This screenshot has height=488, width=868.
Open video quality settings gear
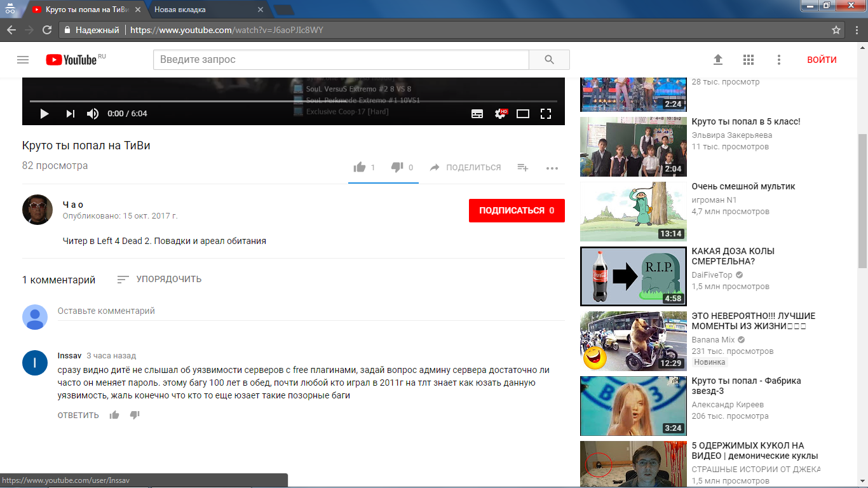500,114
